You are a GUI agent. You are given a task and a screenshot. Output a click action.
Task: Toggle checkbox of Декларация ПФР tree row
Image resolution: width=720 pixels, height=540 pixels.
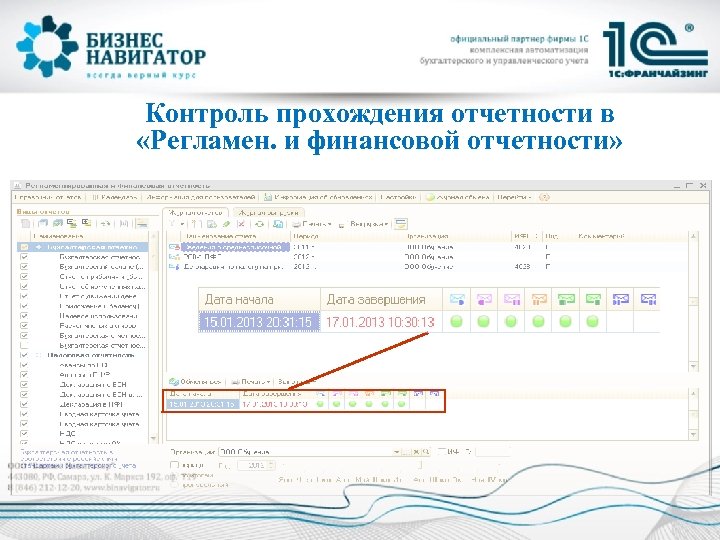coord(24,405)
